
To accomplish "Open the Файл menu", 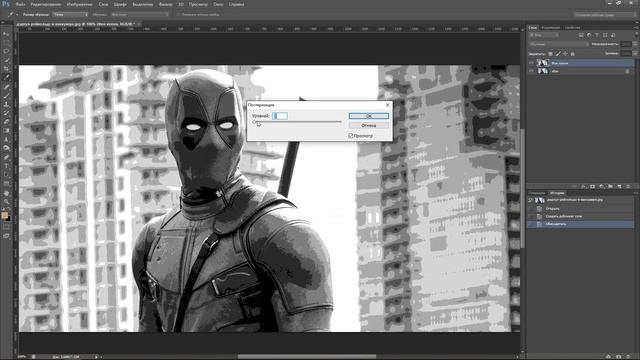I will [x=20, y=4].
